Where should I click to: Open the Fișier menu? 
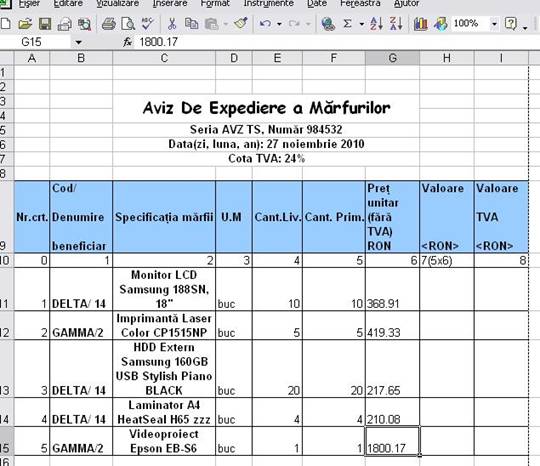coord(29,4)
